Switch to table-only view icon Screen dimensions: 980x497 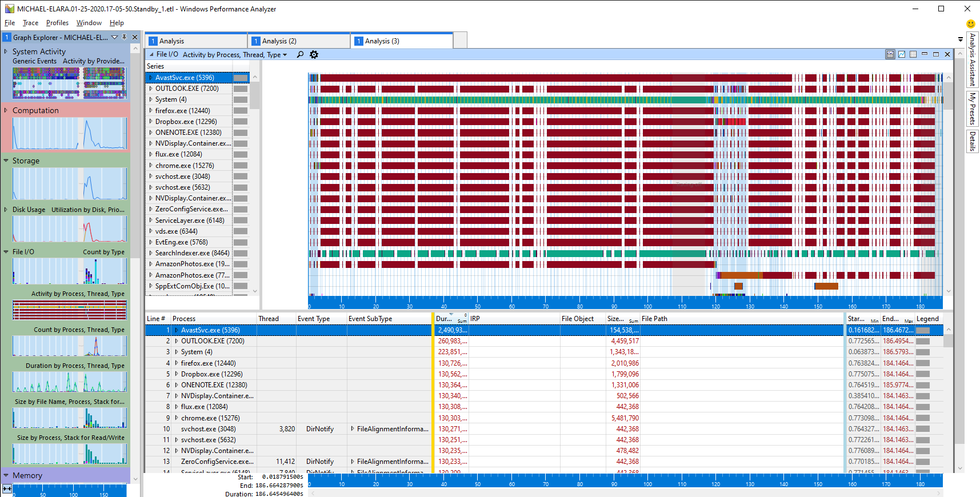click(x=913, y=54)
